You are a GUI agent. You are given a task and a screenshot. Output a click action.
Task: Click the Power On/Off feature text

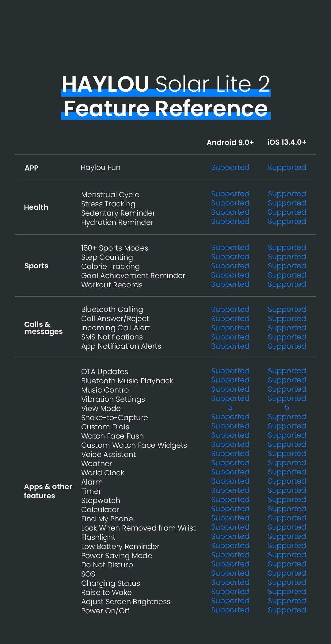[105, 611]
